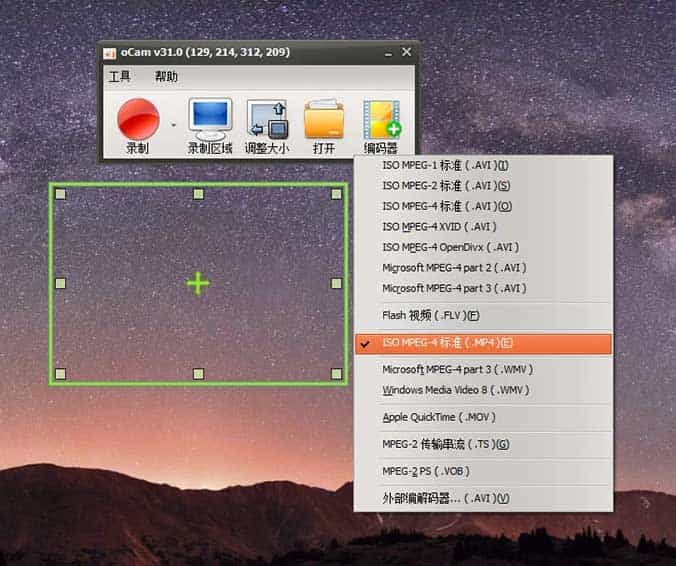Screen dimensions: 676x566
Task: Pick Apple QuickTime (.MOV) format
Action: [x=438, y=417]
